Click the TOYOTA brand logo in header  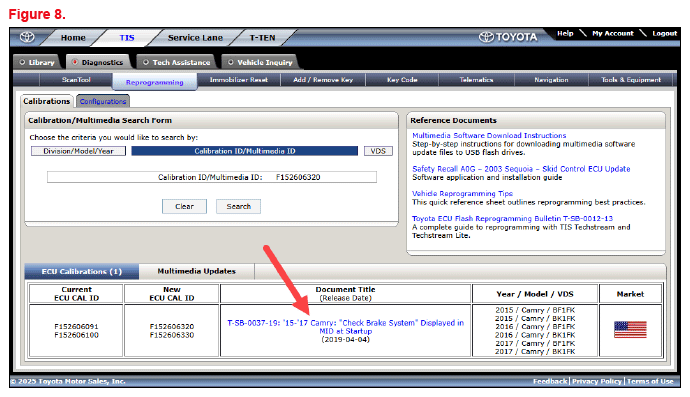click(508, 37)
